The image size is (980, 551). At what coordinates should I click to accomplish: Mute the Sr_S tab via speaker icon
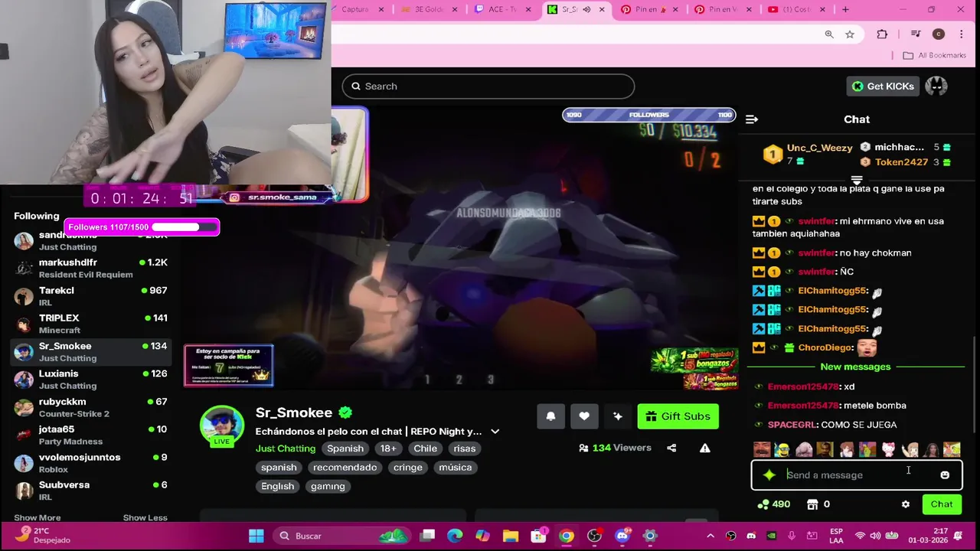[586, 9]
